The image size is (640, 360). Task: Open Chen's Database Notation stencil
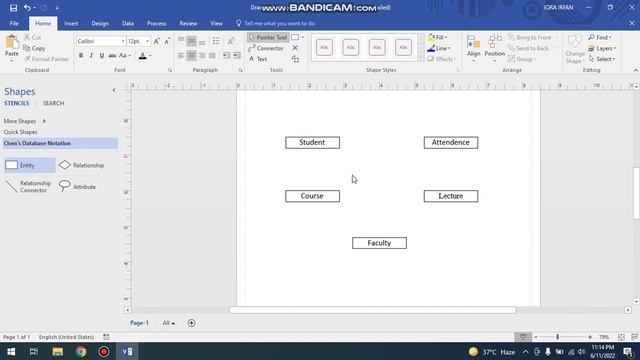pos(60,143)
